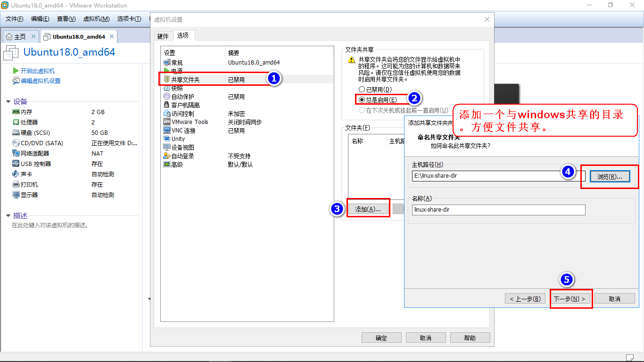Click the 下一步(N) button
This screenshot has height=362, width=644.
[x=571, y=298]
